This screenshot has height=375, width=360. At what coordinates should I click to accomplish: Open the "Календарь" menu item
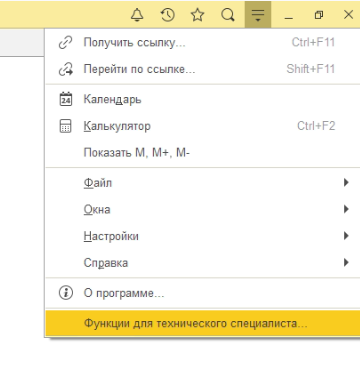coord(203,99)
